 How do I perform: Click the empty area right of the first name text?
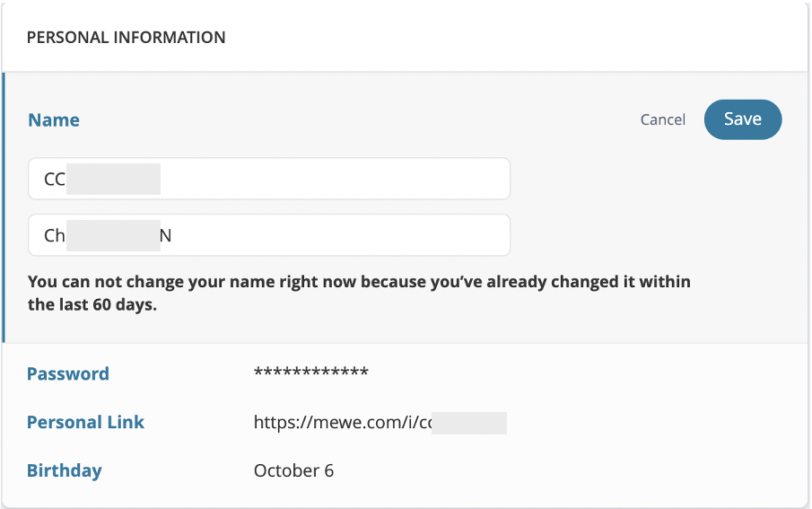[336, 179]
